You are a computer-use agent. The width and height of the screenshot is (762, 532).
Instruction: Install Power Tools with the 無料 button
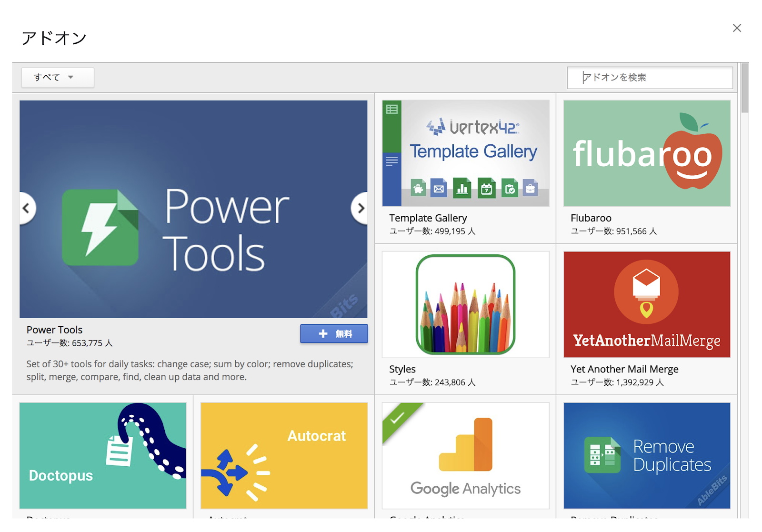point(334,333)
